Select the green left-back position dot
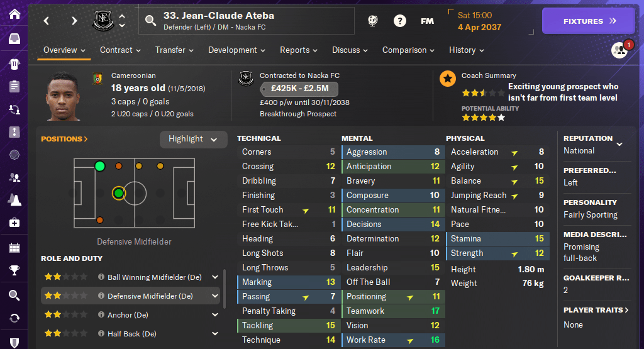 (x=99, y=166)
